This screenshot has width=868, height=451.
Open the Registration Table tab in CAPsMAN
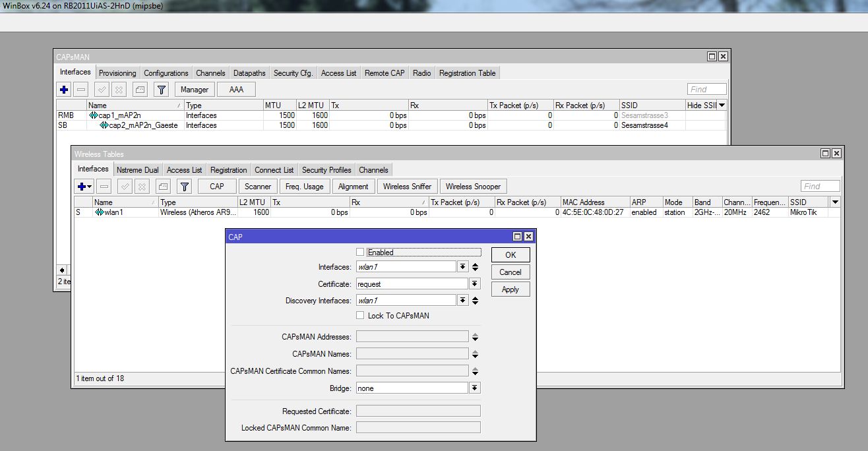coord(468,73)
